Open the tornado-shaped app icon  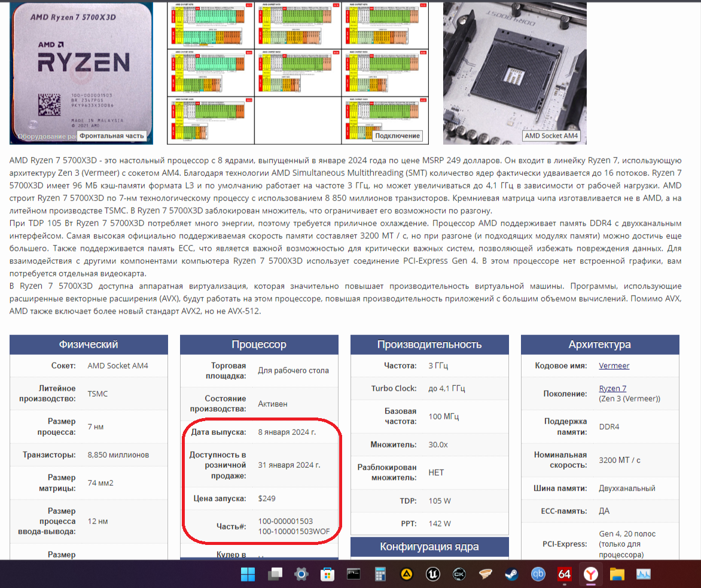pyautogui.click(x=486, y=574)
